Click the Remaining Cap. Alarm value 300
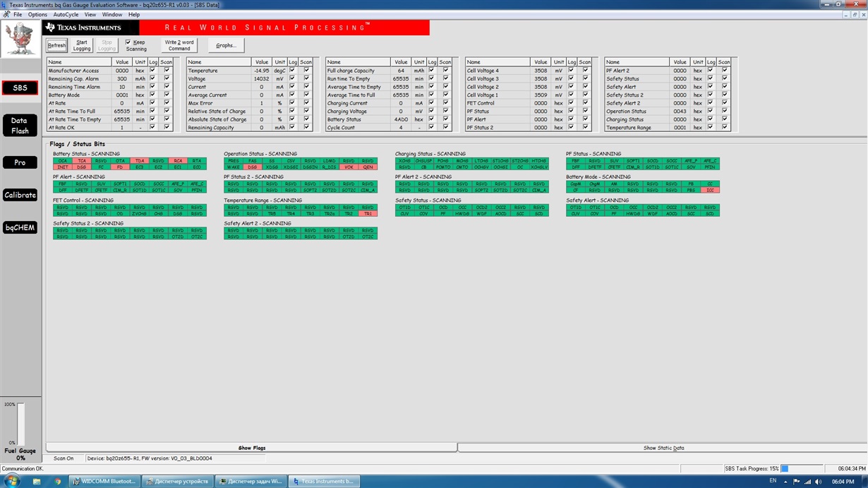 coord(121,78)
